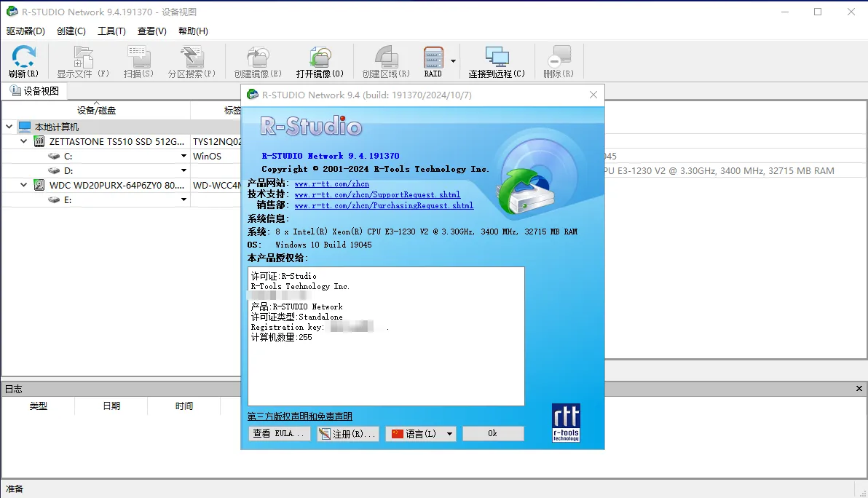The width and height of the screenshot is (868, 498).
Task: Open the dropdown arrow for drive E:
Action: point(184,199)
